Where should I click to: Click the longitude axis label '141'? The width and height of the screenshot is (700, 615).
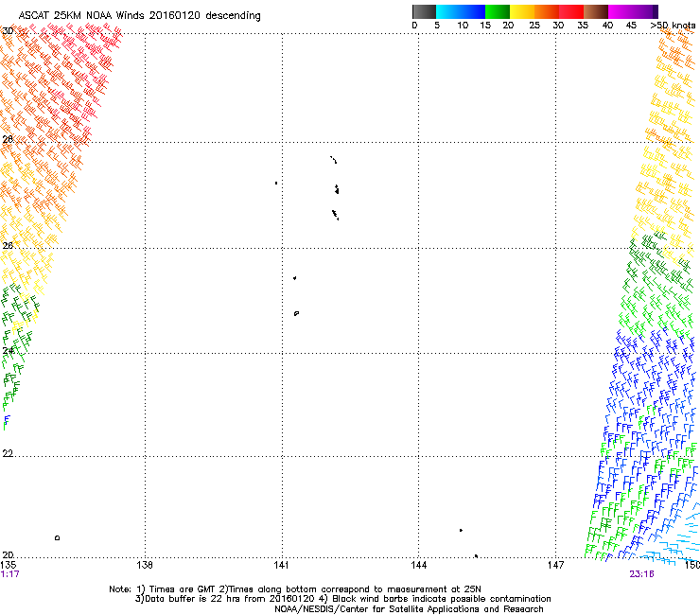pos(281,565)
